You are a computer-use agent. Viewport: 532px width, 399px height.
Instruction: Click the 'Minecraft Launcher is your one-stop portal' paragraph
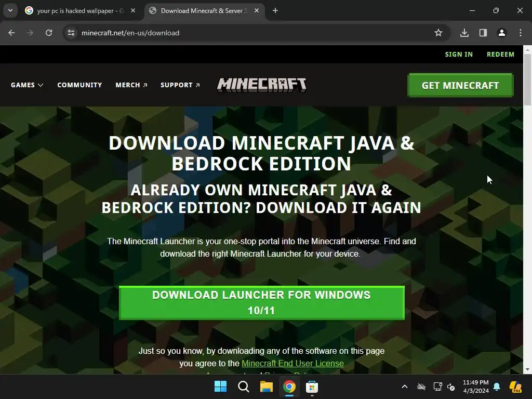coord(262,247)
